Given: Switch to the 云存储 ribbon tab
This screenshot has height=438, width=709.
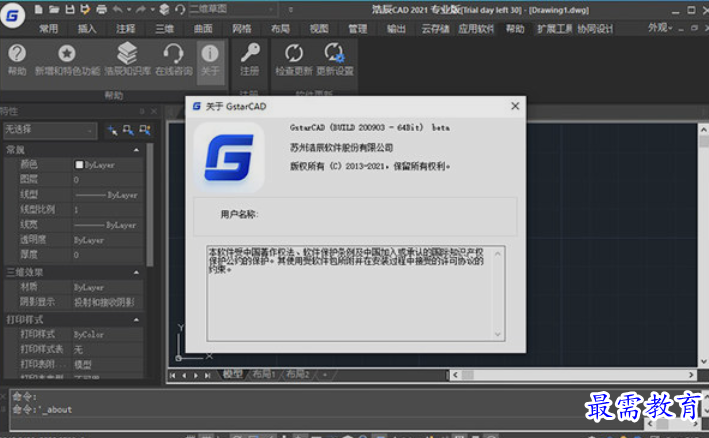Looking at the screenshot, I should pos(435,29).
